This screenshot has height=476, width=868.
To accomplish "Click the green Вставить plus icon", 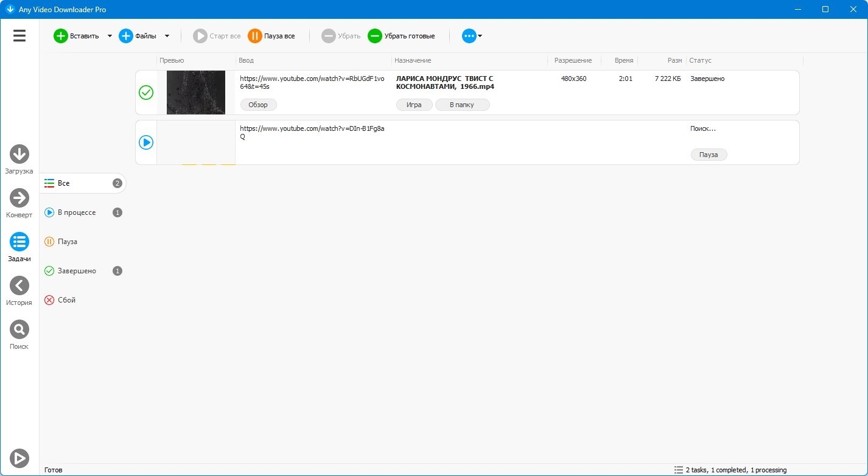I will tap(61, 36).
